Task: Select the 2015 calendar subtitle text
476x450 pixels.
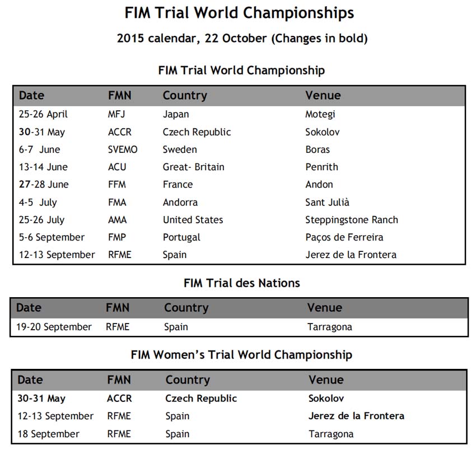Action: (x=242, y=38)
